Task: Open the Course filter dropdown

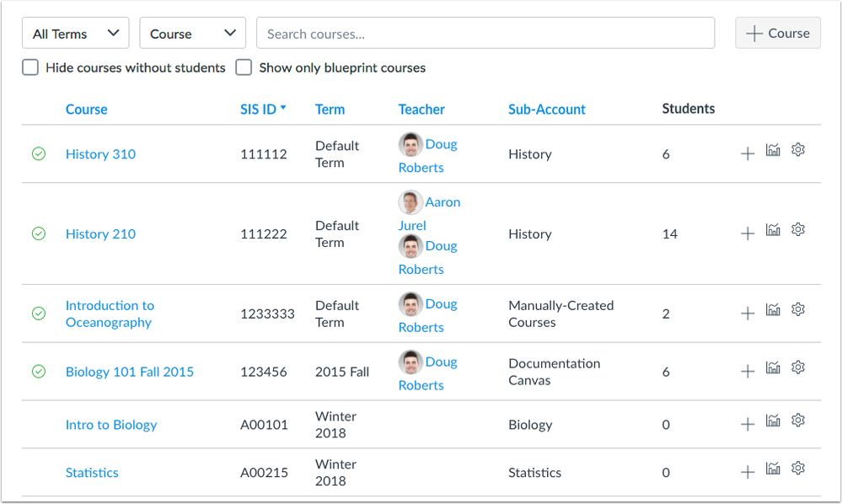Action: [x=192, y=33]
